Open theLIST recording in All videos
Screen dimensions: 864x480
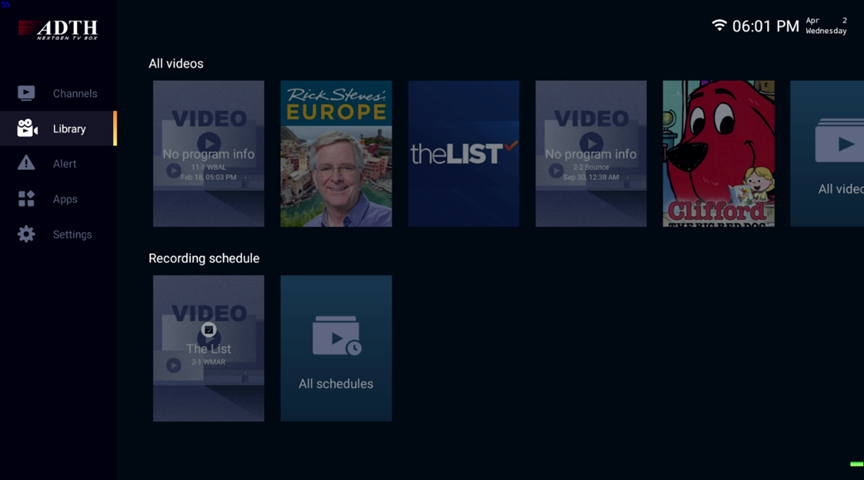tap(463, 154)
